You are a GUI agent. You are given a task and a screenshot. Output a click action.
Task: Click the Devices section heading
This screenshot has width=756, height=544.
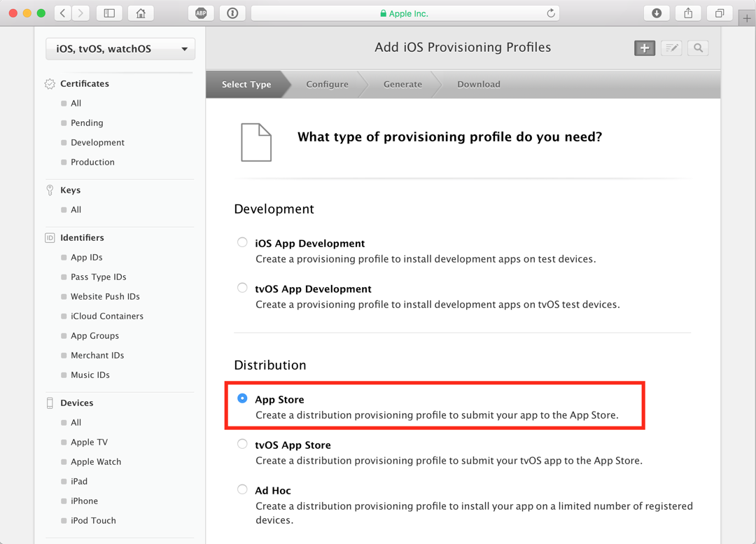(x=77, y=403)
